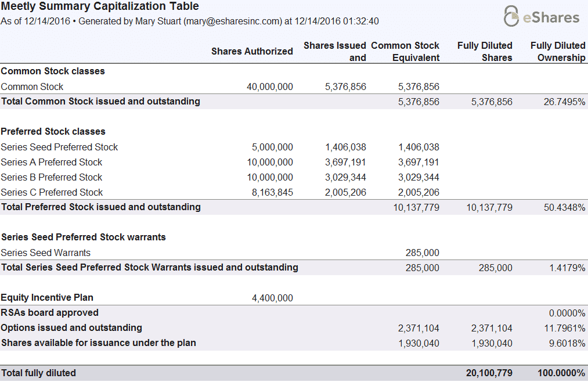Click the RSAs board approved row label
Screen dimensions: 588x382
[50, 312]
